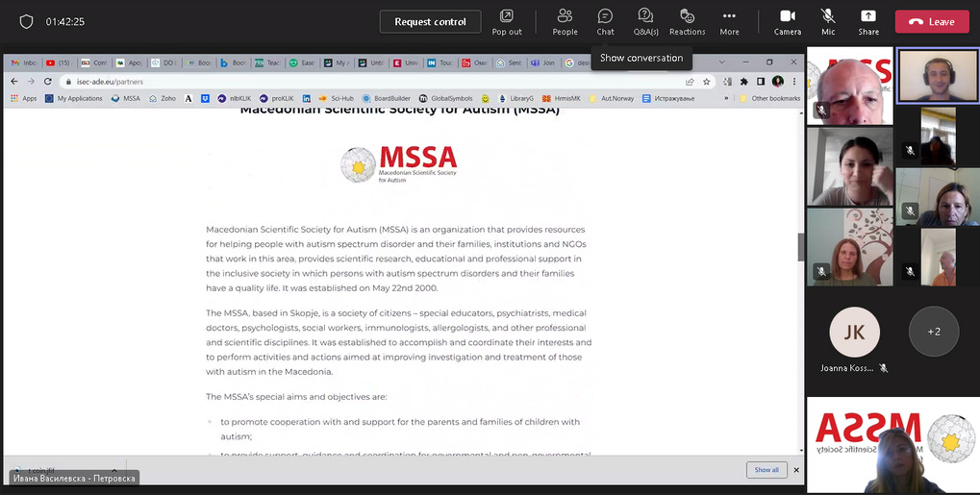Click the Sci-Hub bookmark in shared browser
This screenshot has width=980, height=495.
pyautogui.click(x=336, y=98)
